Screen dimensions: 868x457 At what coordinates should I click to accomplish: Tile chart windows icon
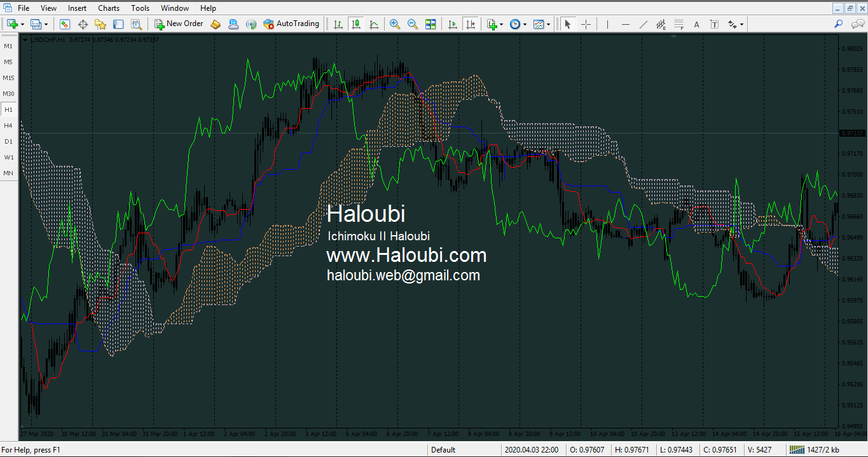[x=431, y=24]
